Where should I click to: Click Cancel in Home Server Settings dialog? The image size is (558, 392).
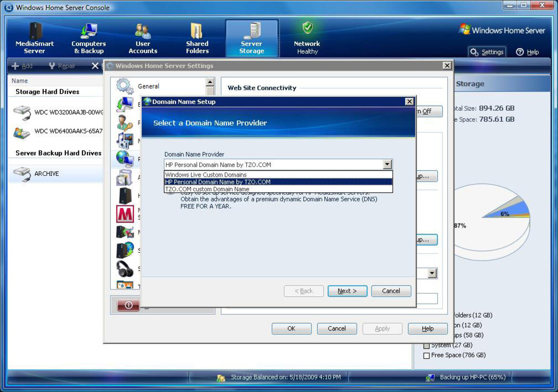pos(337,329)
